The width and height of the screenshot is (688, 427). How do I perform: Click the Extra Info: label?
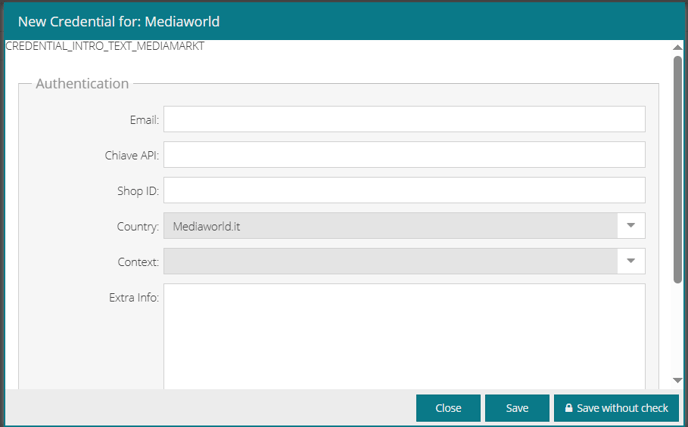[x=134, y=298]
